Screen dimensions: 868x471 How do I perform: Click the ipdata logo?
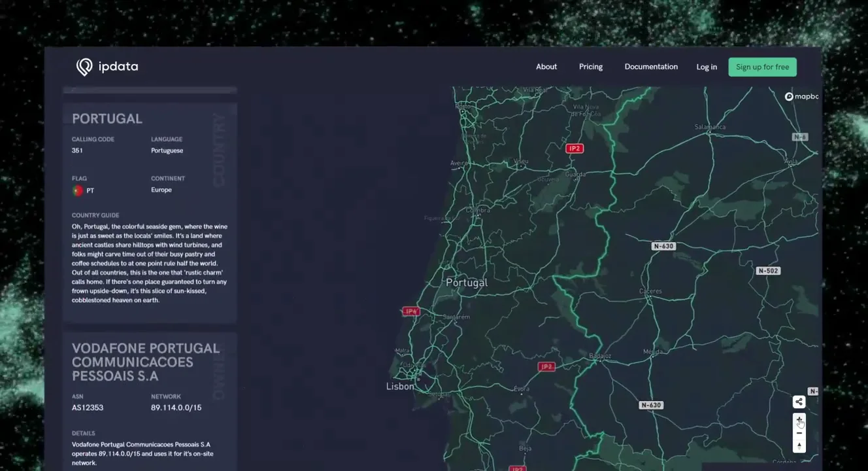tap(107, 67)
